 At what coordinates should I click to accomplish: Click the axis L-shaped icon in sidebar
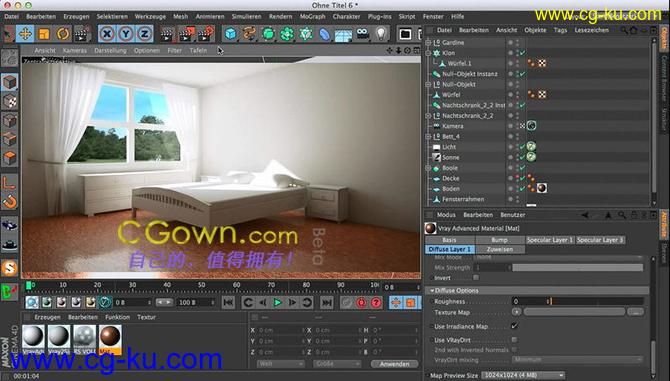tap(9, 183)
